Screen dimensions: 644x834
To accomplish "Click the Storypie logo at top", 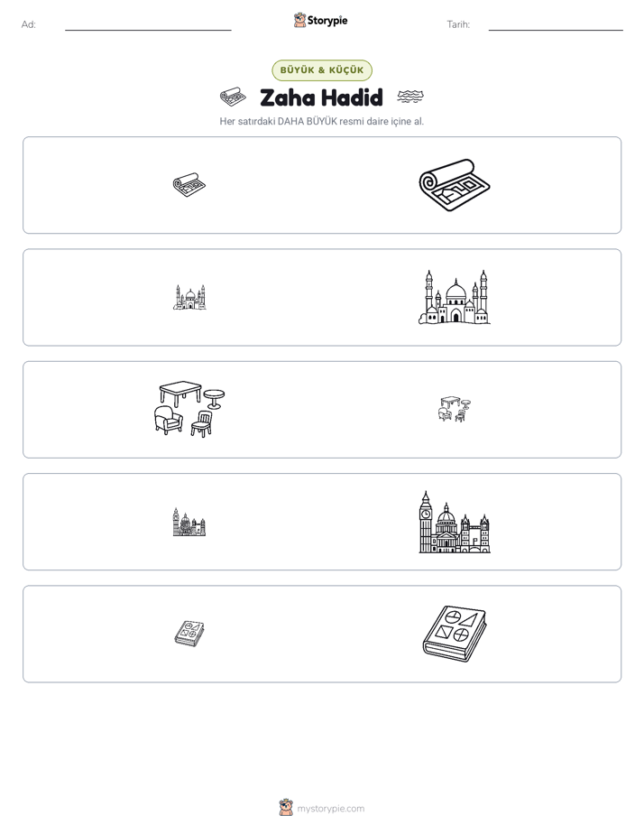I will 320,21.
